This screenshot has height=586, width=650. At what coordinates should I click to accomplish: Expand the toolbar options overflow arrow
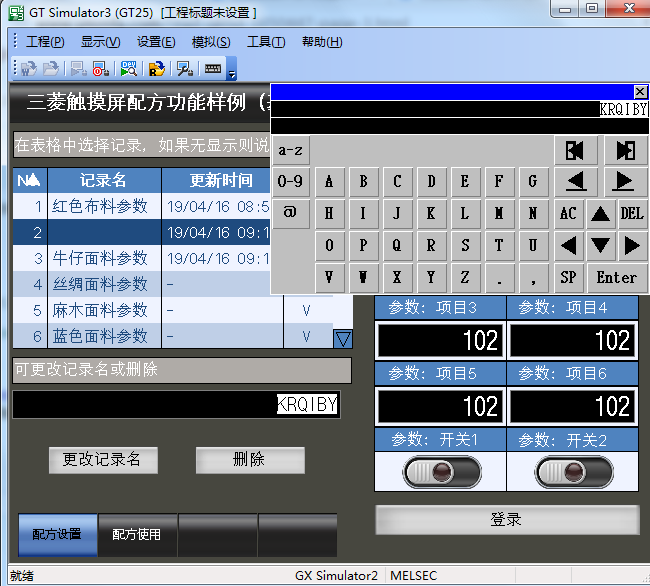point(232,72)
